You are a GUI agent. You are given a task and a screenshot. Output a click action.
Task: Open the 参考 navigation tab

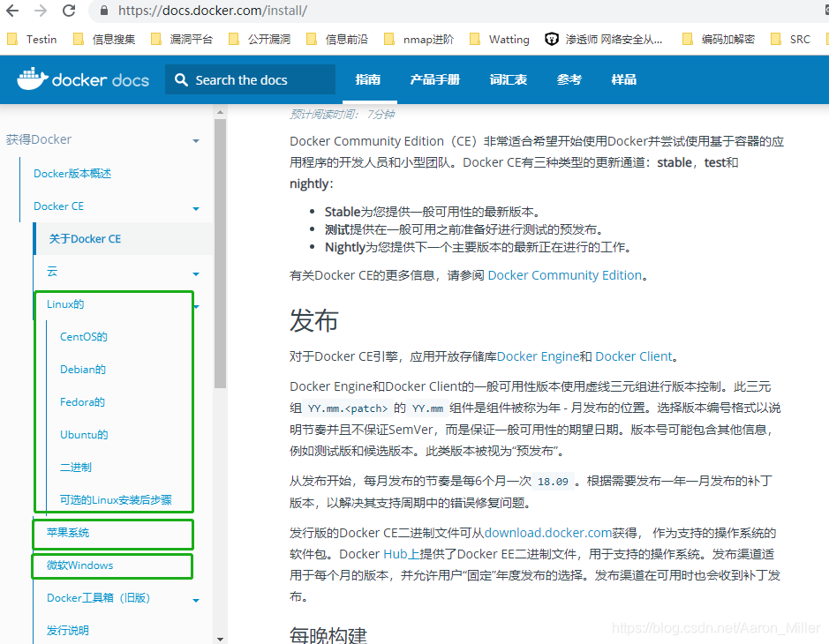pyautogui.click(x=569, y=79)
